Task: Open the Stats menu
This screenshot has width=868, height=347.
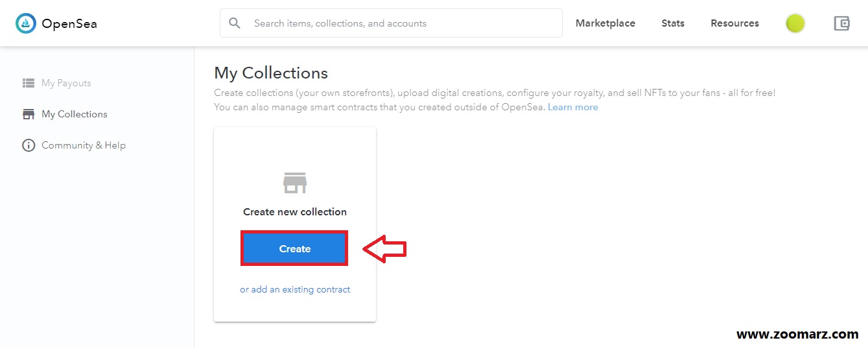Action: pos(673,23)
